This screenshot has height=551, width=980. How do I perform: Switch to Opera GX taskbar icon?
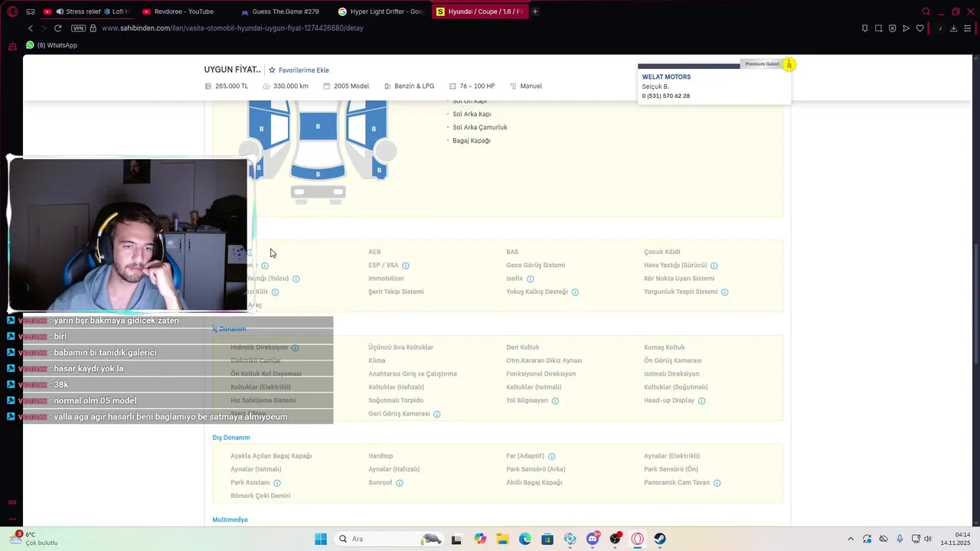[638, 539]
